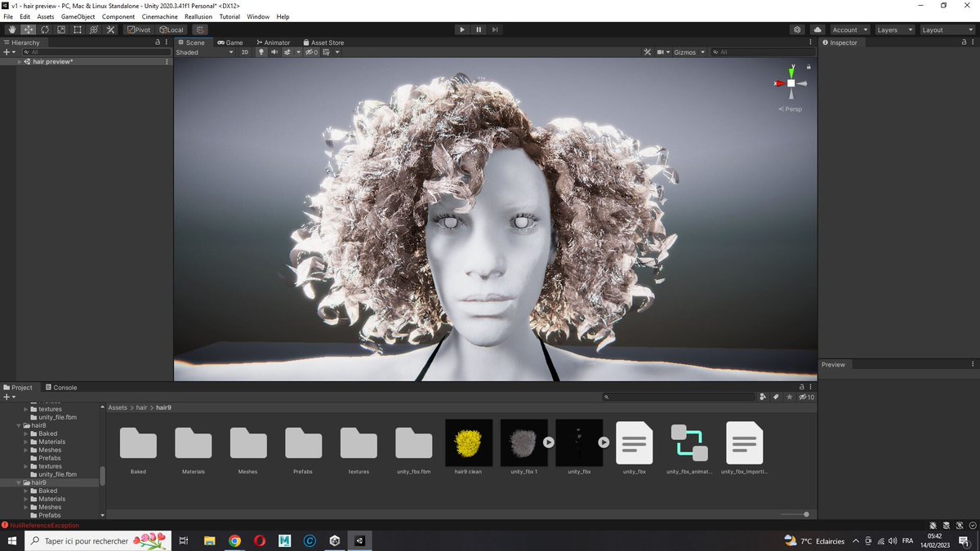Open the Layers dropdown
This screenshot has height=551, width=980.
tap(893, 29)
